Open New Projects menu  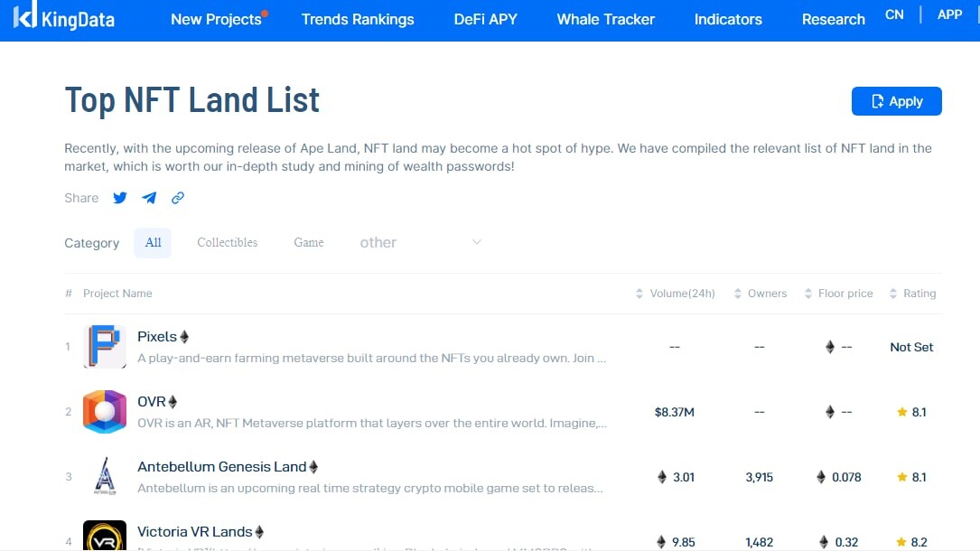[216, 19]
